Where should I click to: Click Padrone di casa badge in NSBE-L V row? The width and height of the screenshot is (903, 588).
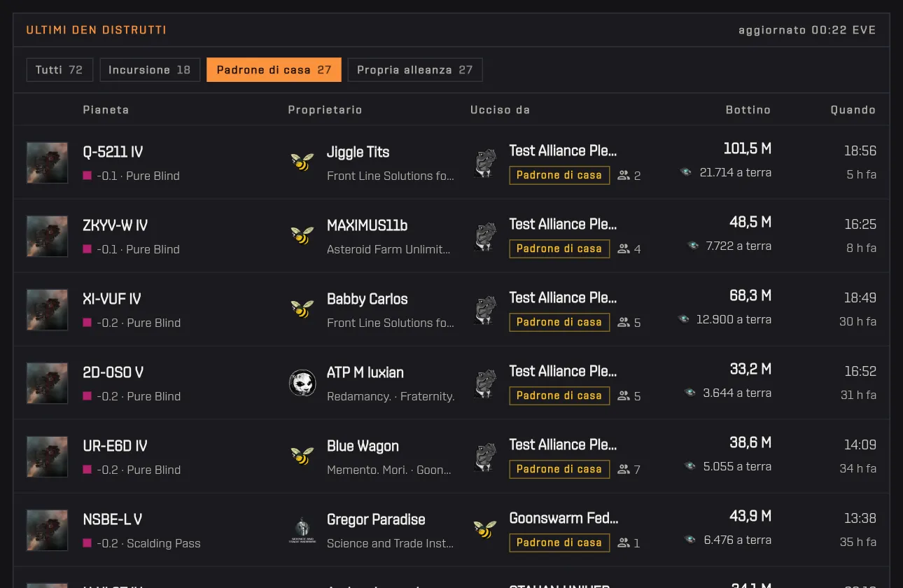[x=559, y=542]
